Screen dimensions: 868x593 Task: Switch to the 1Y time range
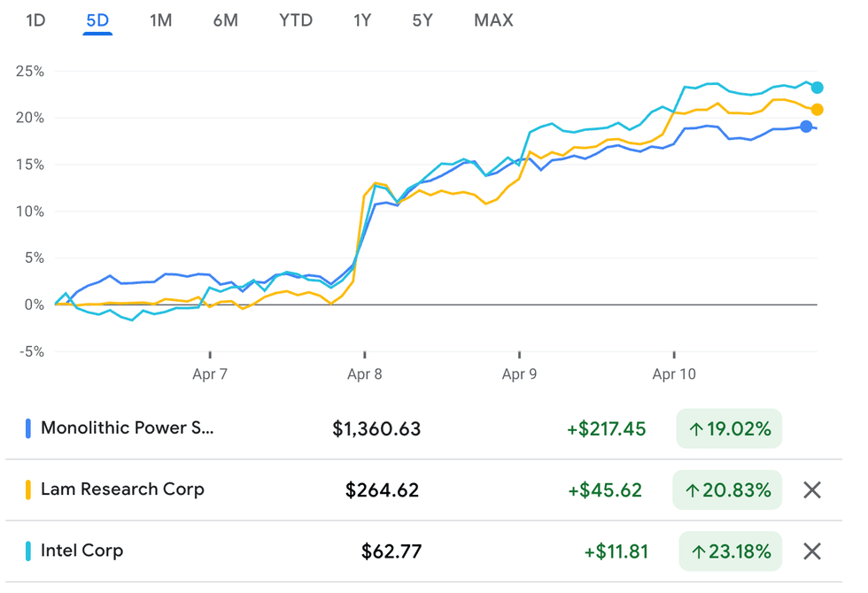pos(361,19)
